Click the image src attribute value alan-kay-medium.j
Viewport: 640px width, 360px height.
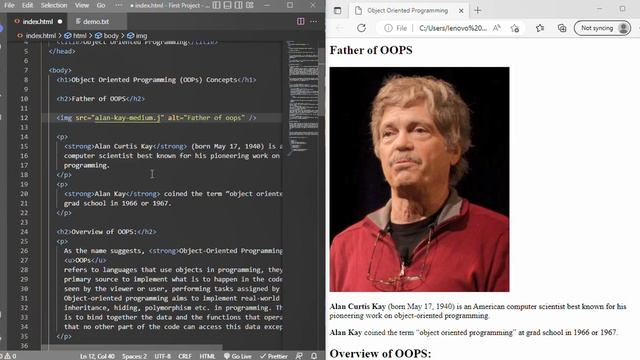pos(127,118)
